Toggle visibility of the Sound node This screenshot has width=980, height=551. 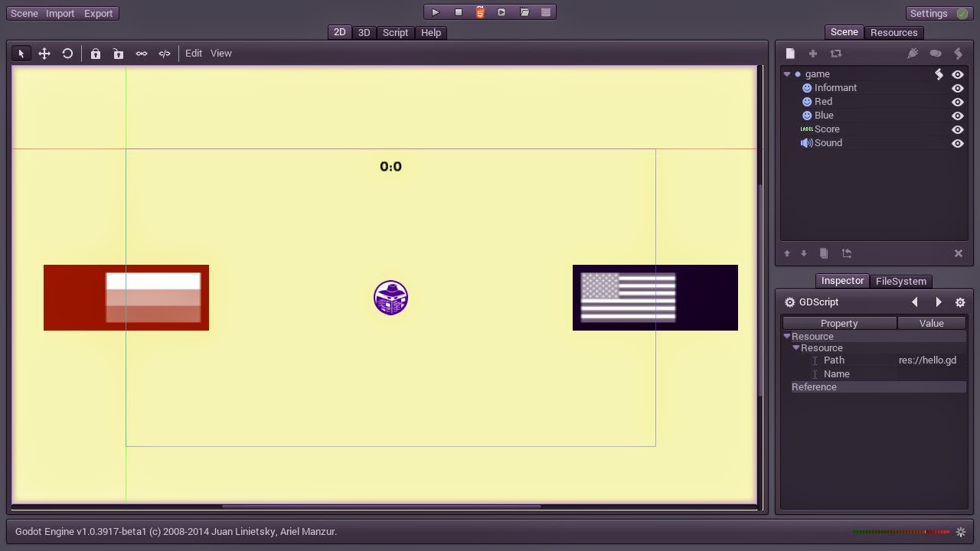(x=957, y=143)
